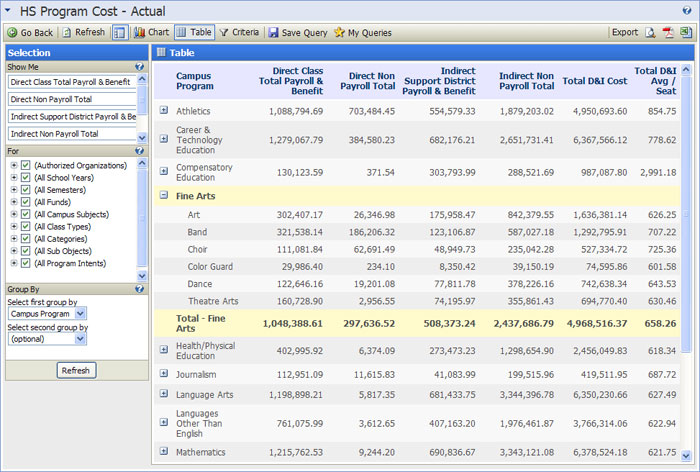Expand the Authorized Organizations tree node
700x472 pixels.
click(14, 165)
